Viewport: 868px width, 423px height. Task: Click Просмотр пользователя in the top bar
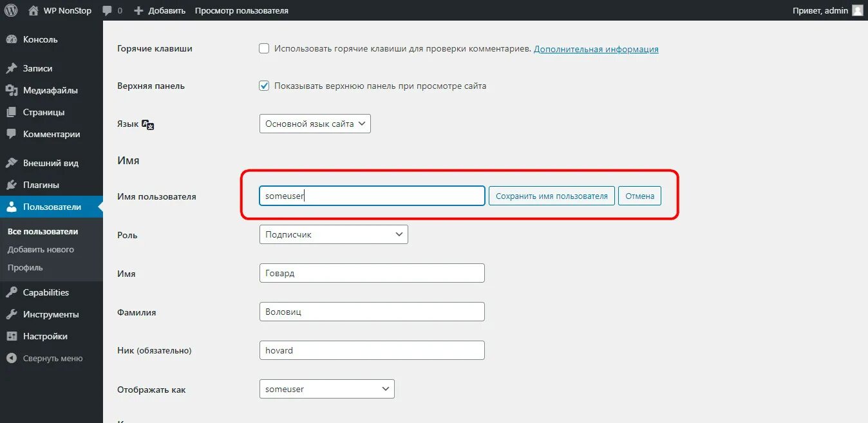coord(241,11)
